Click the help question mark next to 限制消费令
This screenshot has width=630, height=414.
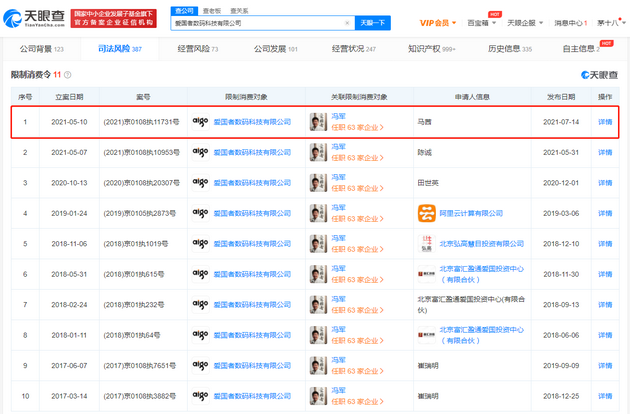(68, 75)
